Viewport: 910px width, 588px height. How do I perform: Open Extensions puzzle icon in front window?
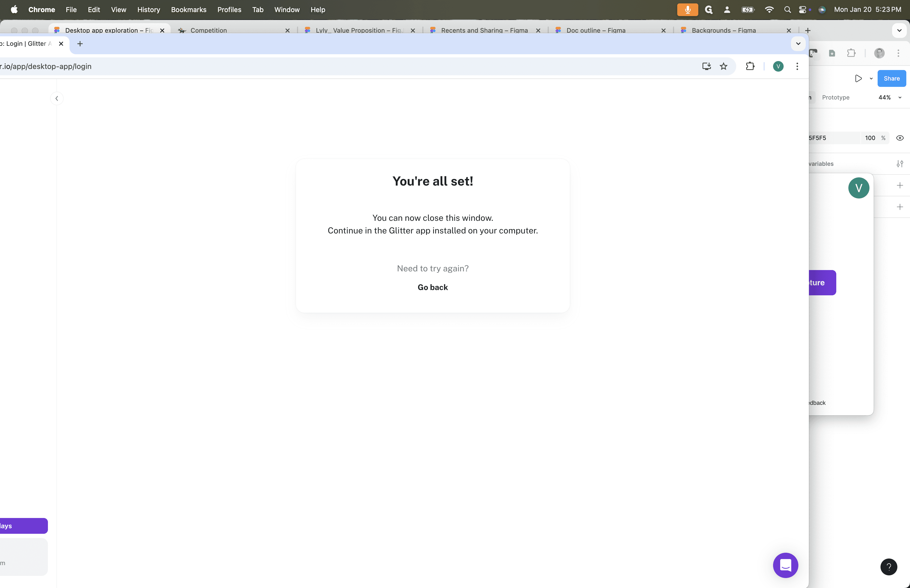click(750, 66)
